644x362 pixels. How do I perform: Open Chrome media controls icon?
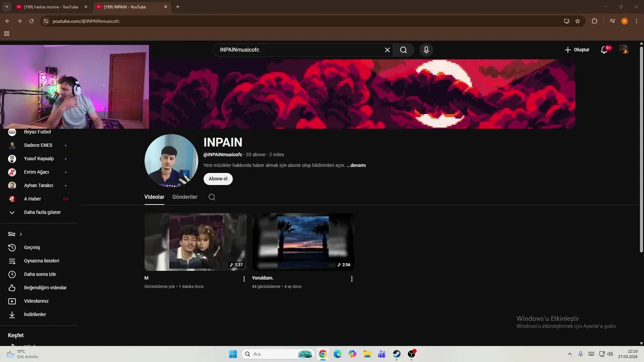pyautogui.click(x=612, y=21)
